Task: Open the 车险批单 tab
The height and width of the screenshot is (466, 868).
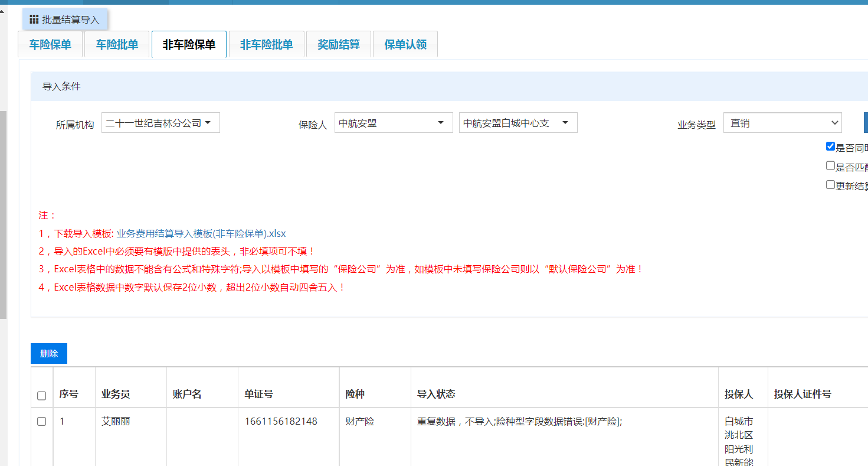Action: click(117, 45)
